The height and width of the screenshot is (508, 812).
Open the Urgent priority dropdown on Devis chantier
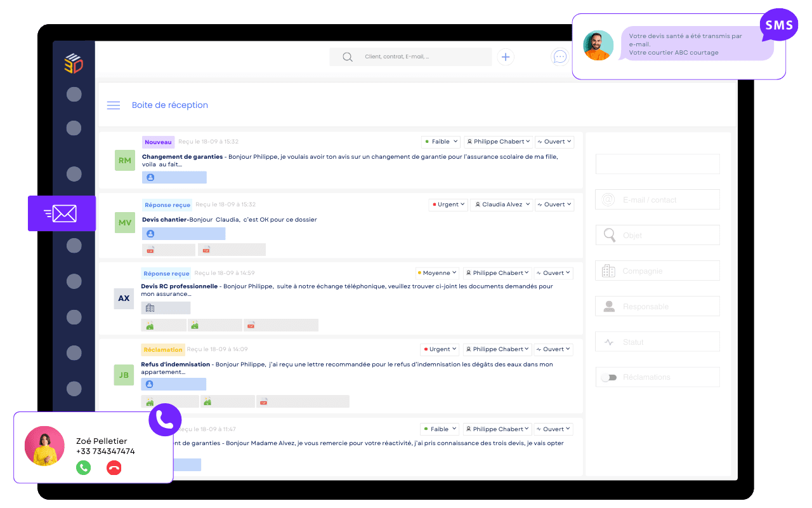pos(449,204)
